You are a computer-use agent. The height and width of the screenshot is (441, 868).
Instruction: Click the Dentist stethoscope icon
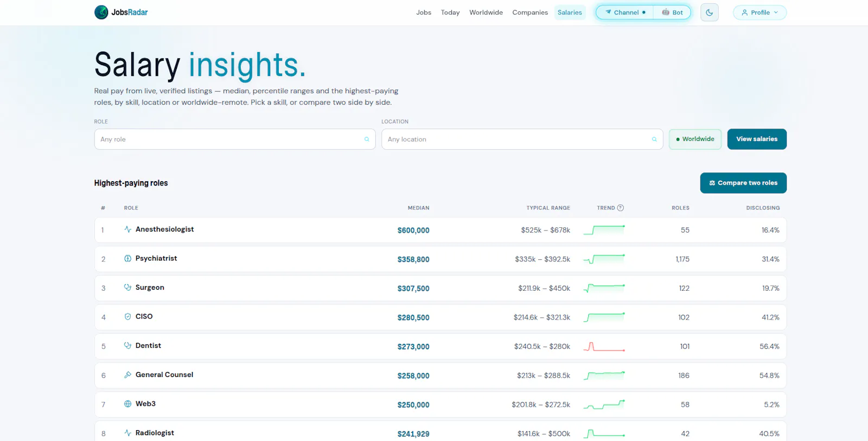pyautogui.click(x=128, y=346)
